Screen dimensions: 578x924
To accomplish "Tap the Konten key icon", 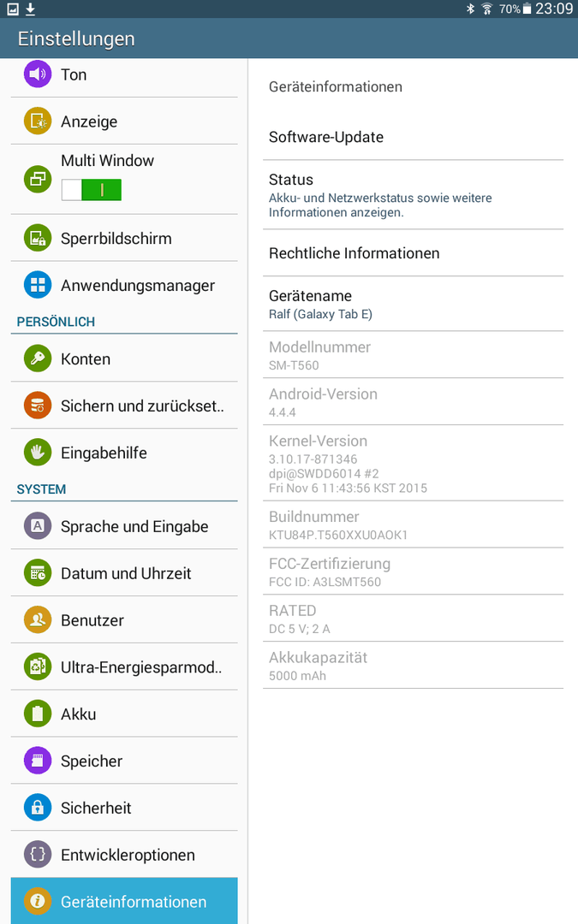I will (38, 358).
